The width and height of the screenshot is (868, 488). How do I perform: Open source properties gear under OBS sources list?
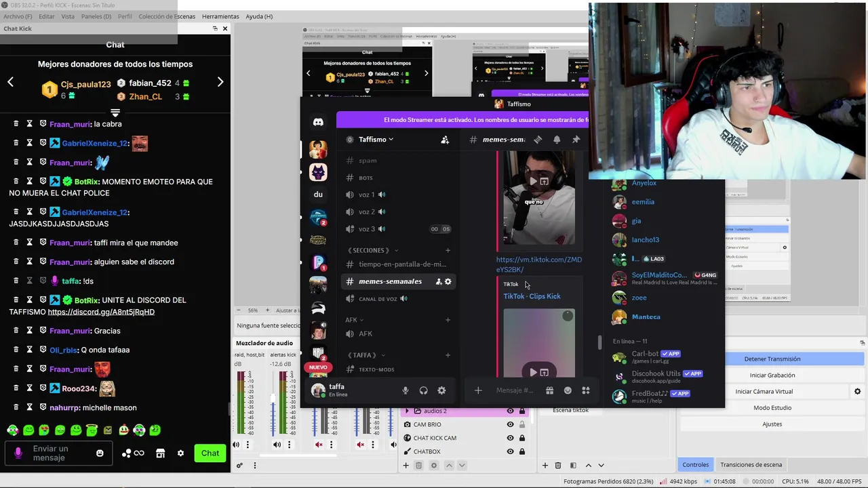tap(434, 466)
